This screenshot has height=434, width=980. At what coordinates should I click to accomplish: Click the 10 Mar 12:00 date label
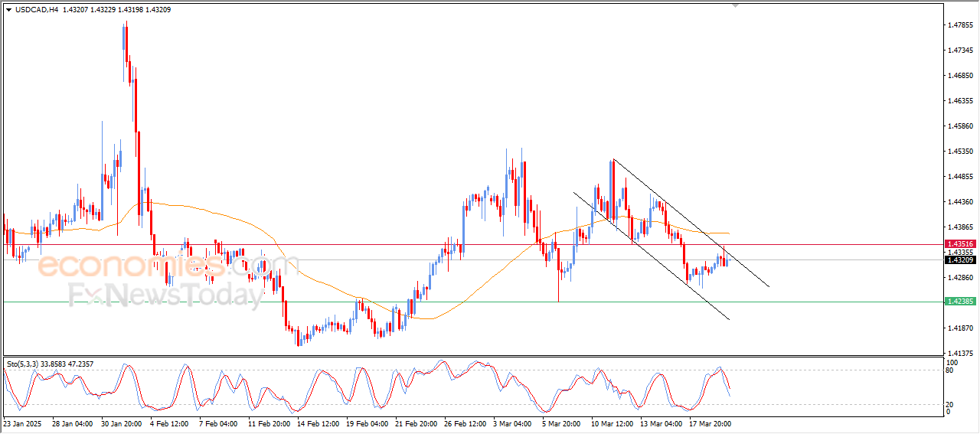click(x=612, y=423)
